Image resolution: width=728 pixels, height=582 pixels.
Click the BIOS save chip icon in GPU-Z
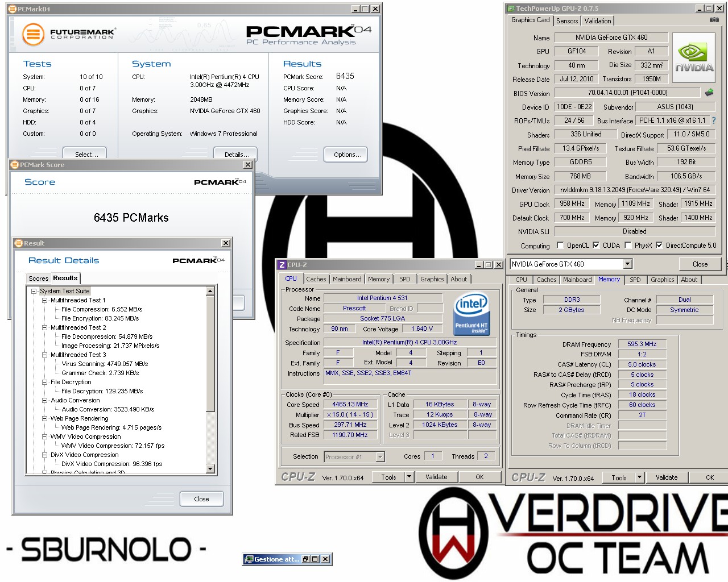[x=709, y=92]
